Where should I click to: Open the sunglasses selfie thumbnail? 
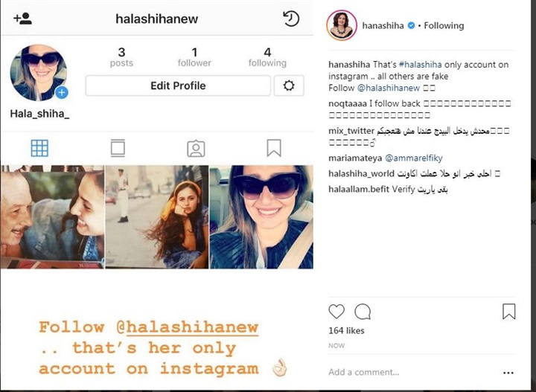point(261,217)
